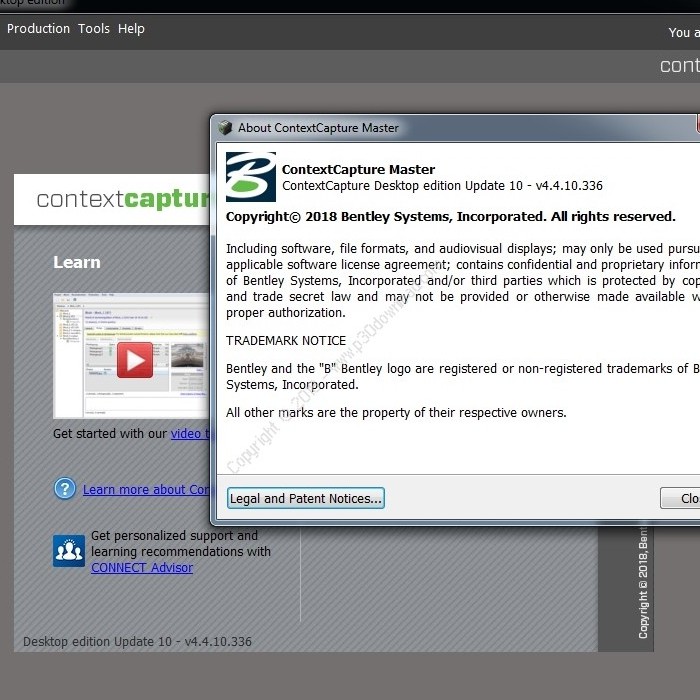Image resolution: width=700 pixels, height=700 pixels.
Task: Click the contextcapture logo banner
Action: (112, 199)
